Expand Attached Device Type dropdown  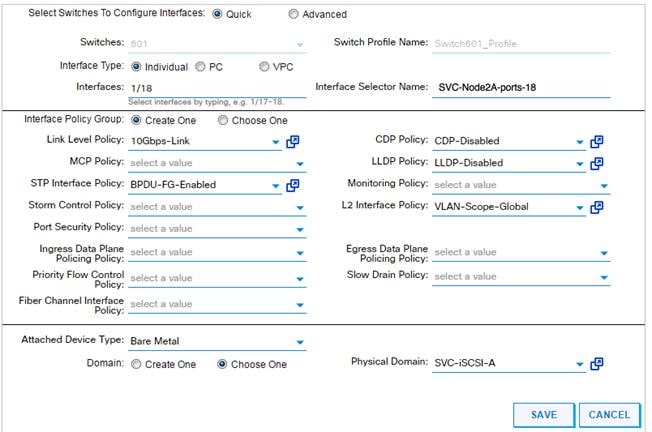pos(300,342)
